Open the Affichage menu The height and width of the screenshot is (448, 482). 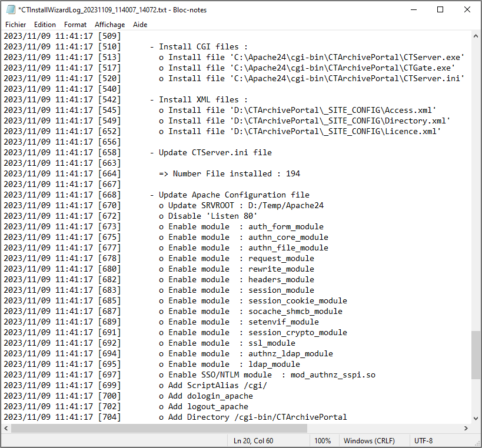pos(109,25)
